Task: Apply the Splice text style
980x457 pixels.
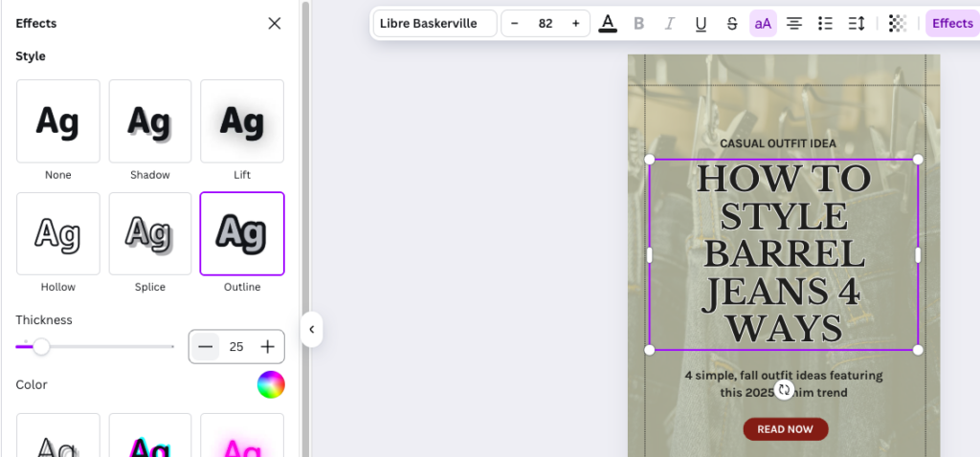Action: coord(150,233)
